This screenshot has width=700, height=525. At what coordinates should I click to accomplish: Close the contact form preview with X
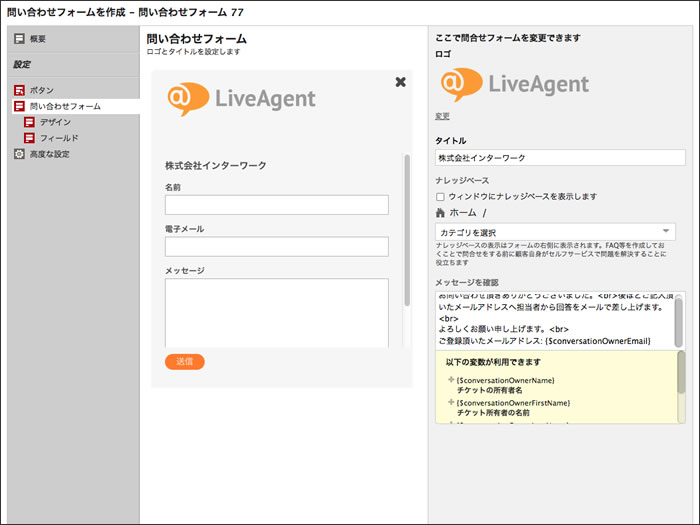(400, 82)
